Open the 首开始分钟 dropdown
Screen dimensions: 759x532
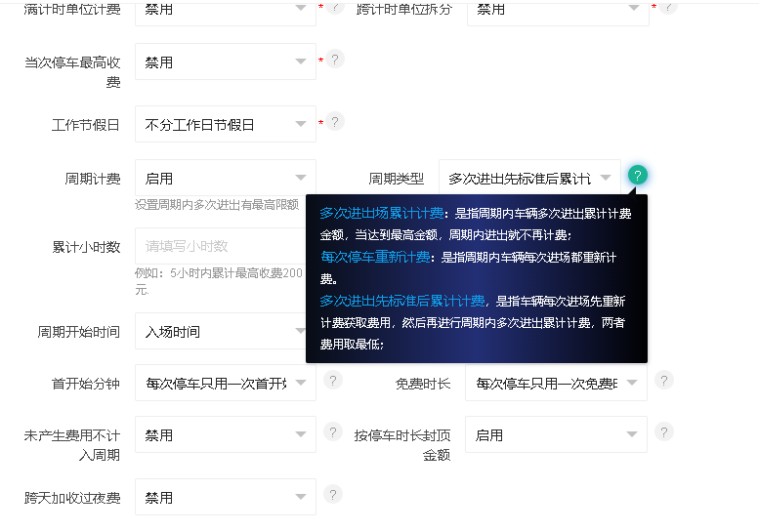(226, 383)
